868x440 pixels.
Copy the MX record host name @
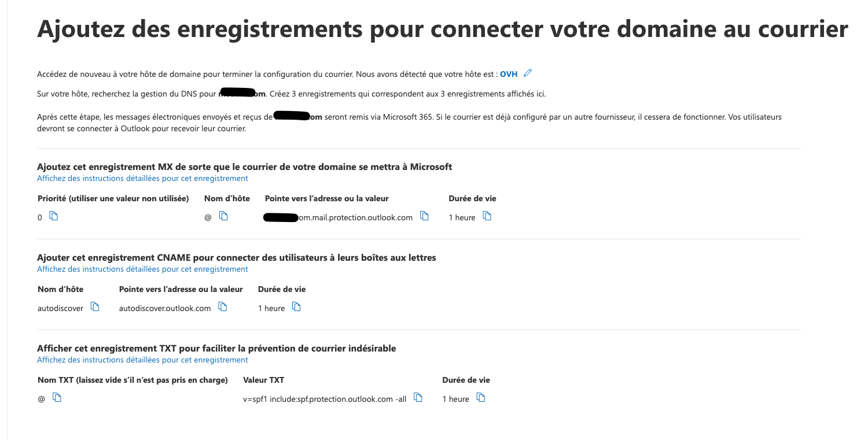coord(223,216)
